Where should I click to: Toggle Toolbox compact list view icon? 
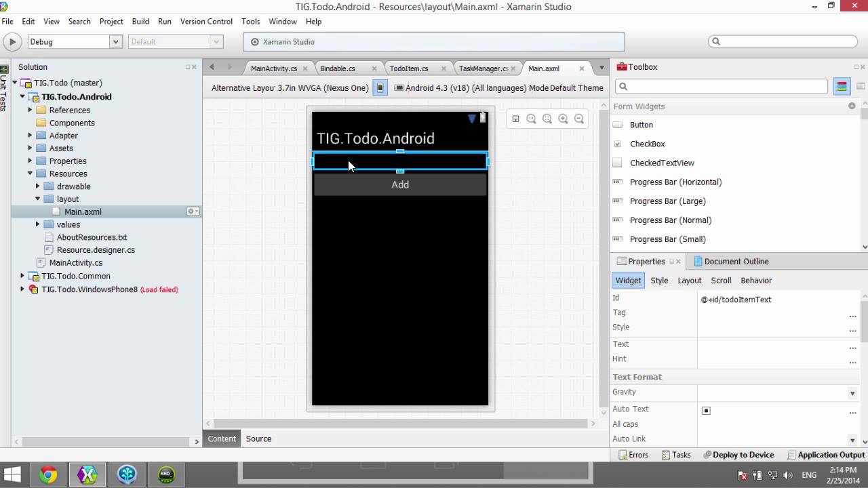[x=861, y=87]
